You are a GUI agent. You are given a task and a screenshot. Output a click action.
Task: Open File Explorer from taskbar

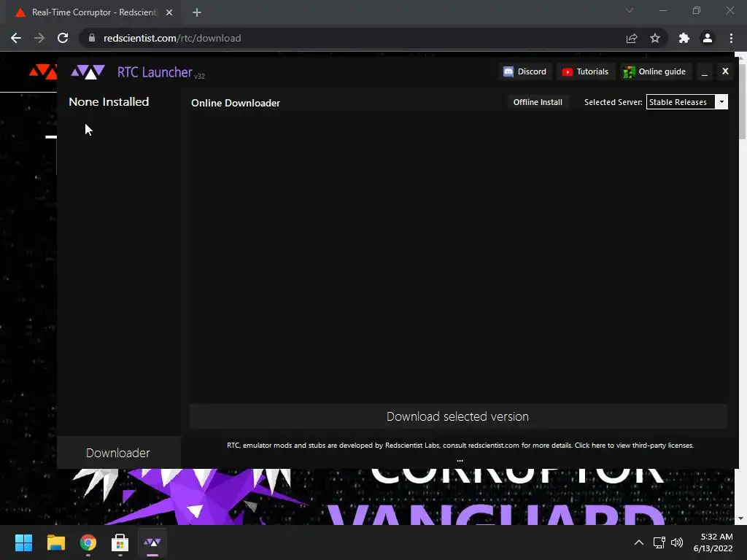(x=55, y=542)
